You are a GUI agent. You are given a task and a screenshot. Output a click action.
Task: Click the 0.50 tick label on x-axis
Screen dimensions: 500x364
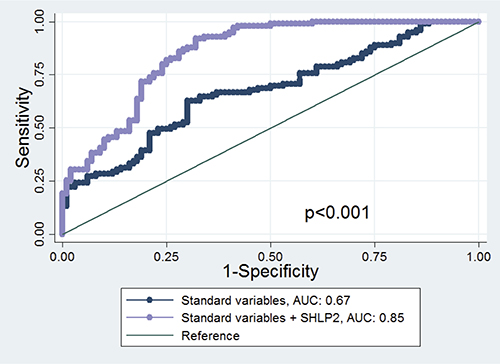pos(270,257)
